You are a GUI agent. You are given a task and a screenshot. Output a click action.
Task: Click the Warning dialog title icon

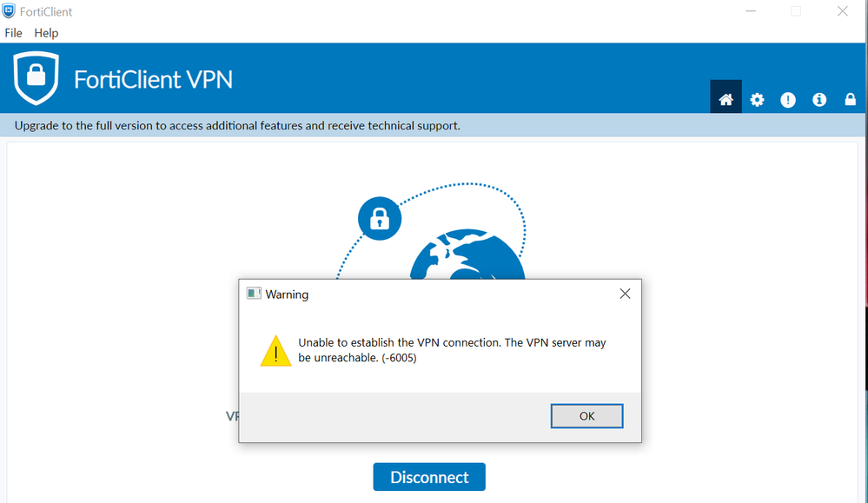[254, 294]
